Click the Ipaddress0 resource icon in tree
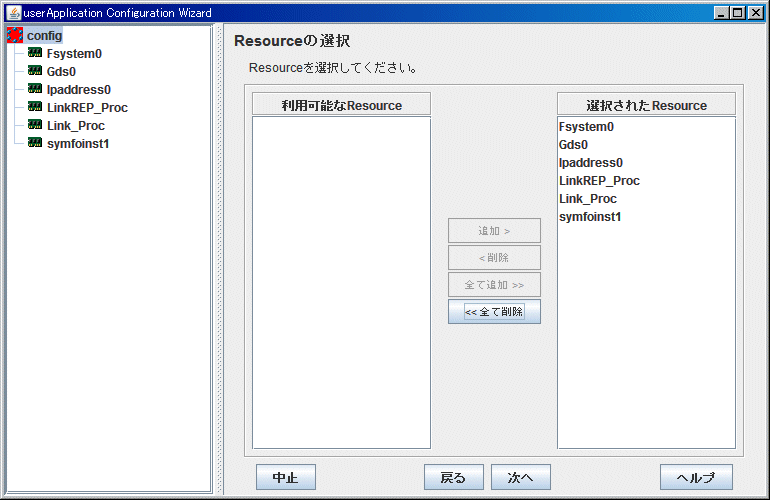The width and height of the screenshot is (770, 500). 35,88
